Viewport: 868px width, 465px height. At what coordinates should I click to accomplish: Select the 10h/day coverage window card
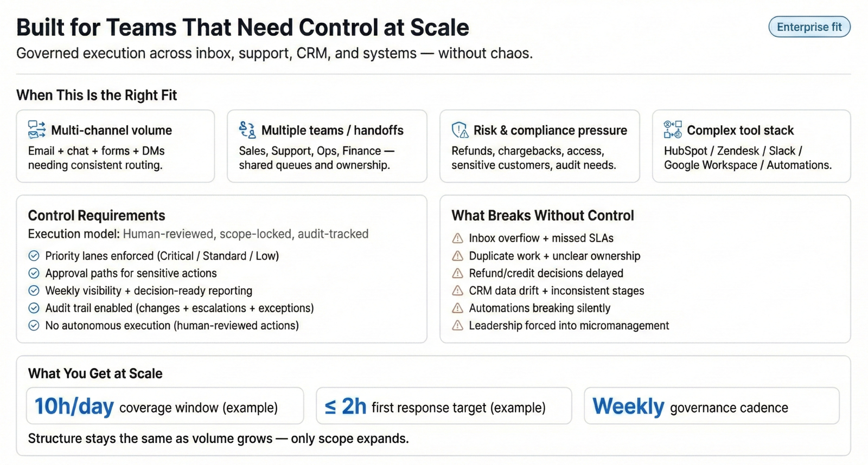pos(165,406)
